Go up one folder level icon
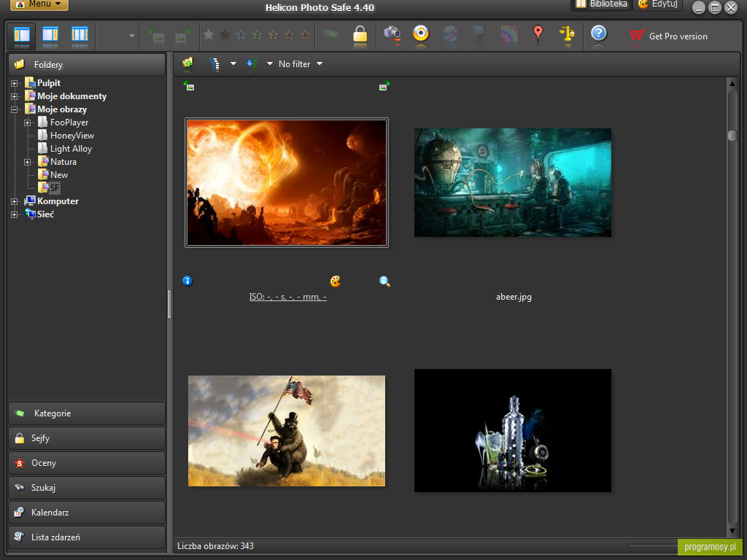This screenshot has height=560, width=747. coord(187,63)
